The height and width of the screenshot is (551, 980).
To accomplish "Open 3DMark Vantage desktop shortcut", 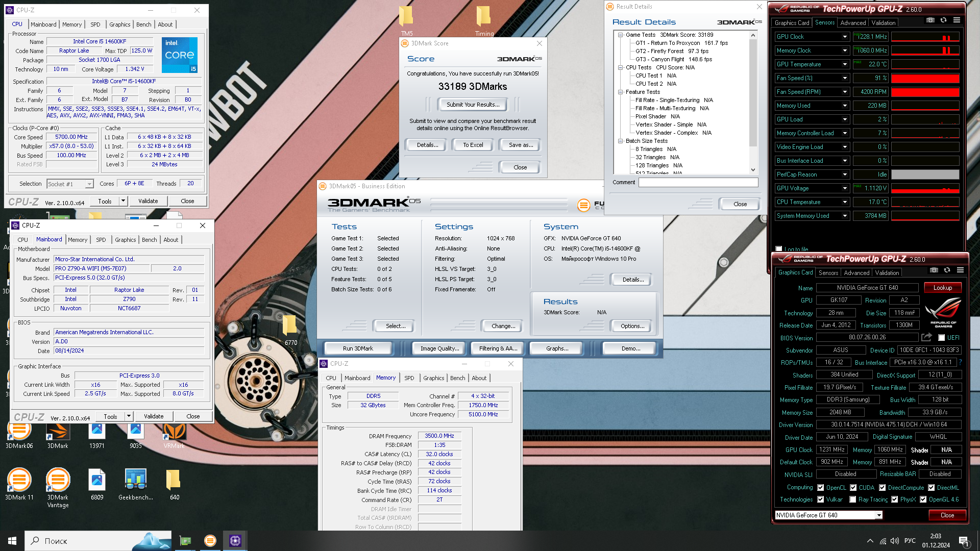I will pyautogui.click(x=58, y=487).
